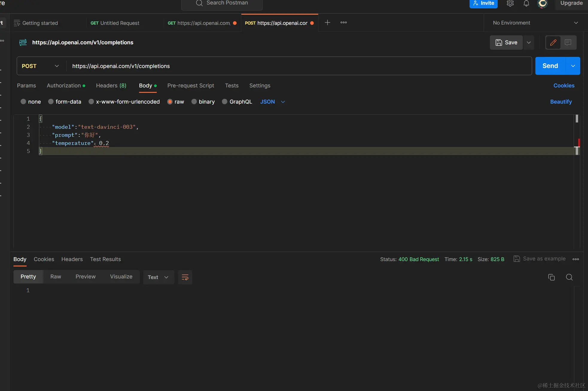
Task: Click the Beautify link
Action: coord(561,102)
